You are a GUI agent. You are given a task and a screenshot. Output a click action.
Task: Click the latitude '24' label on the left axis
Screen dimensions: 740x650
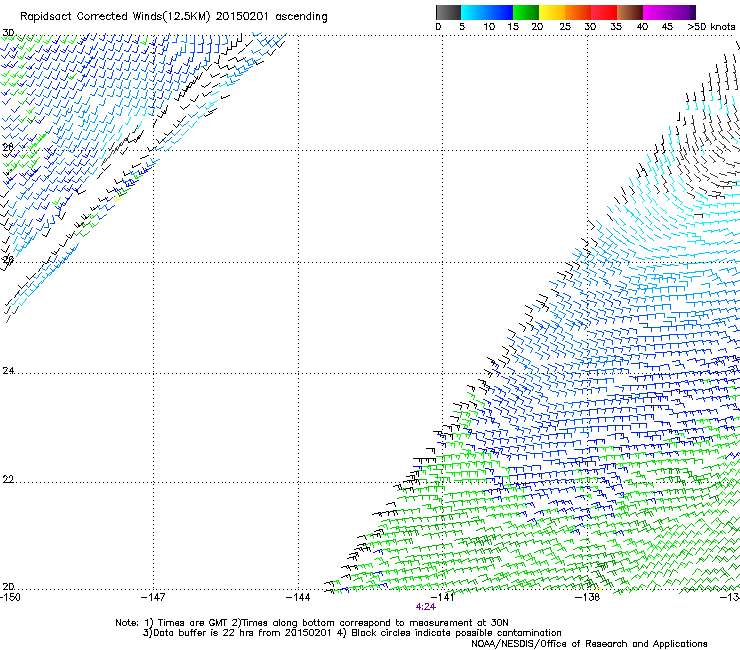[x=8, y=371]
